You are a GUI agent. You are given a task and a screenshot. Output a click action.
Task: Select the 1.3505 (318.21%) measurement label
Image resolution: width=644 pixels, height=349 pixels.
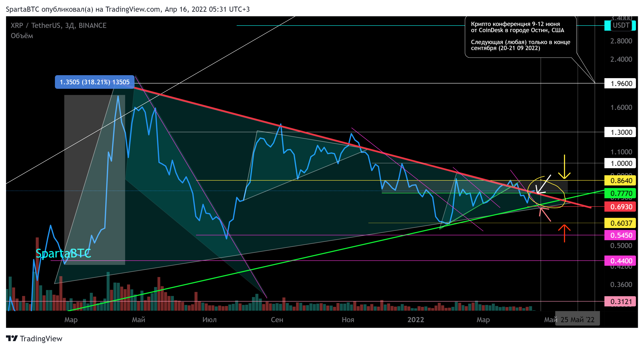click(x=94, y=82)
